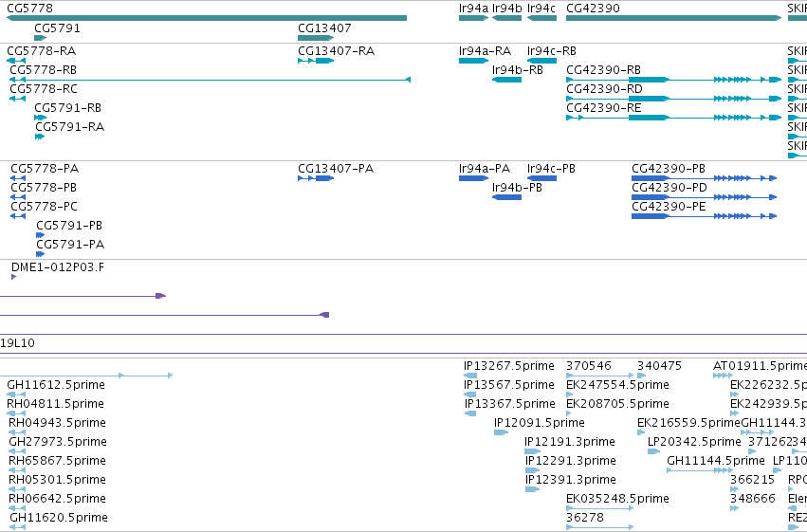807x532 pixels.
Task: Select EST IP13267.5prime
Action: [509, 366]
